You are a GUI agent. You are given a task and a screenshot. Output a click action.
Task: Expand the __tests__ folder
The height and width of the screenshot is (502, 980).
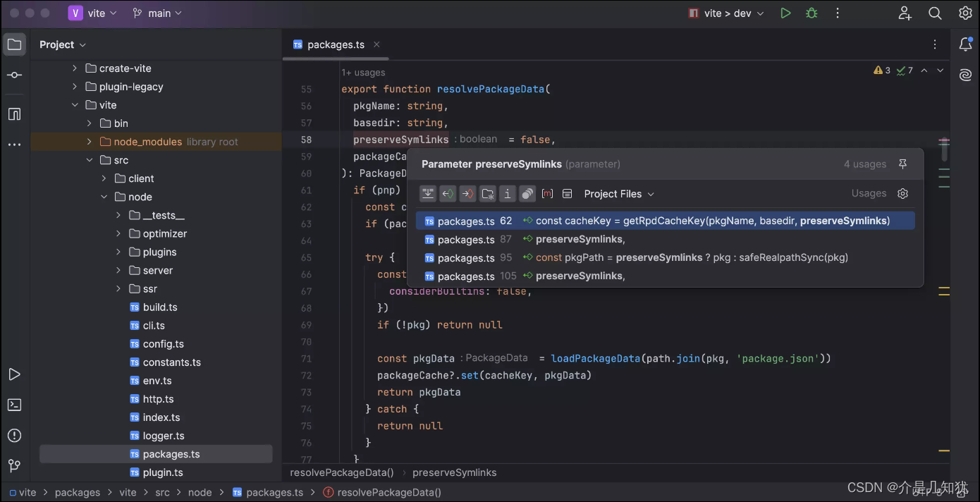[119, 215]
